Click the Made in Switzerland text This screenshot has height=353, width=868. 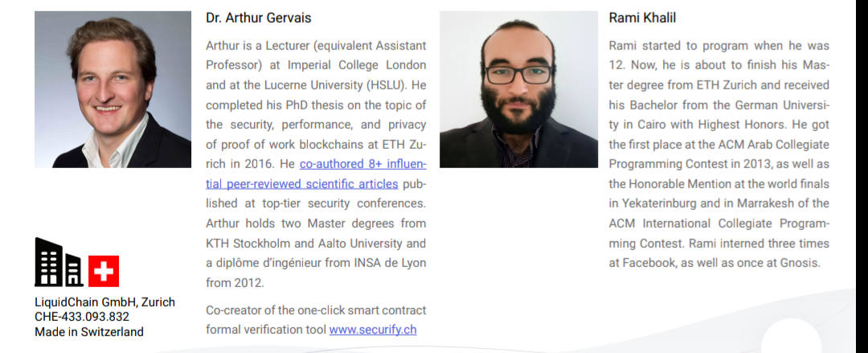[x=89, y=331]
